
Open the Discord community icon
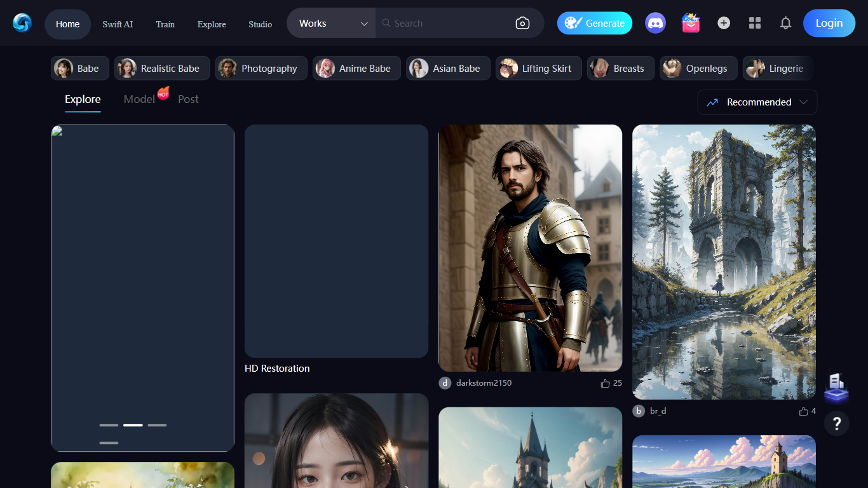click(655, 23)
